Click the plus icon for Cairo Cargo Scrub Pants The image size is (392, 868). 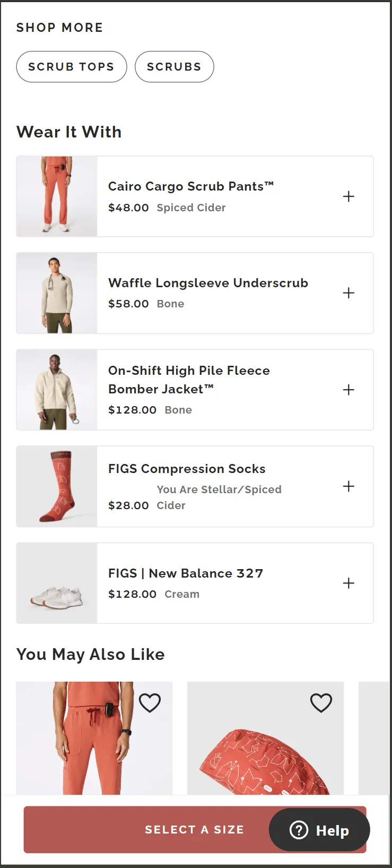(349, 196)
